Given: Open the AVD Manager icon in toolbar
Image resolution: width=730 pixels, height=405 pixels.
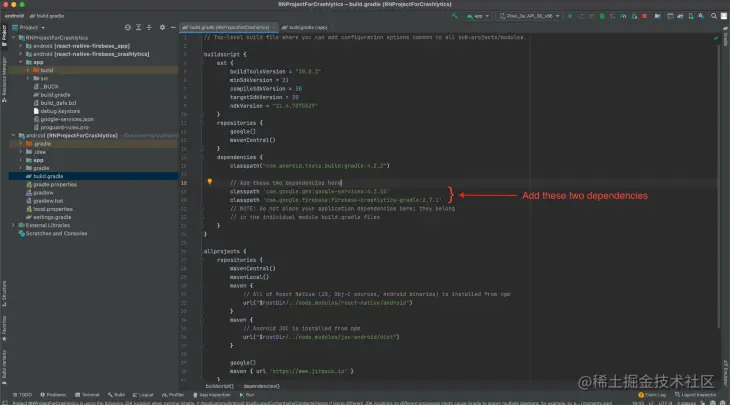Looking at the screenshot, I should pyautogui.click(x=691, y=16).
